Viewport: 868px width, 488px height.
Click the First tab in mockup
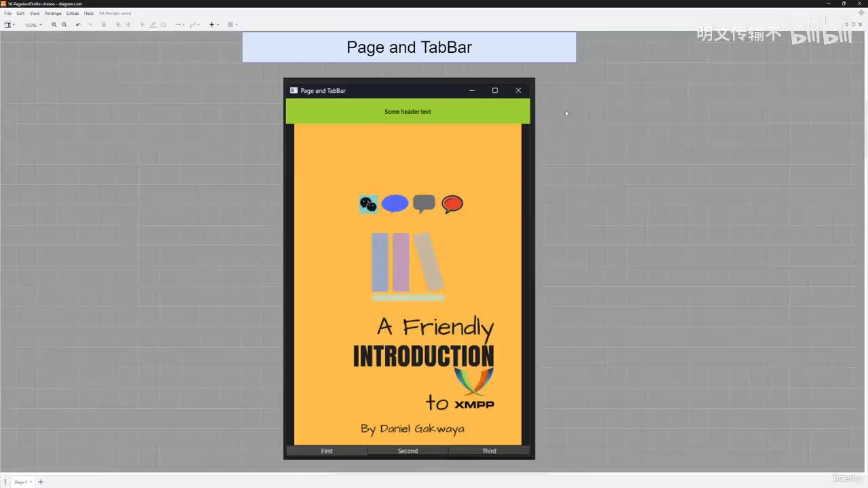tap(327, 451)
